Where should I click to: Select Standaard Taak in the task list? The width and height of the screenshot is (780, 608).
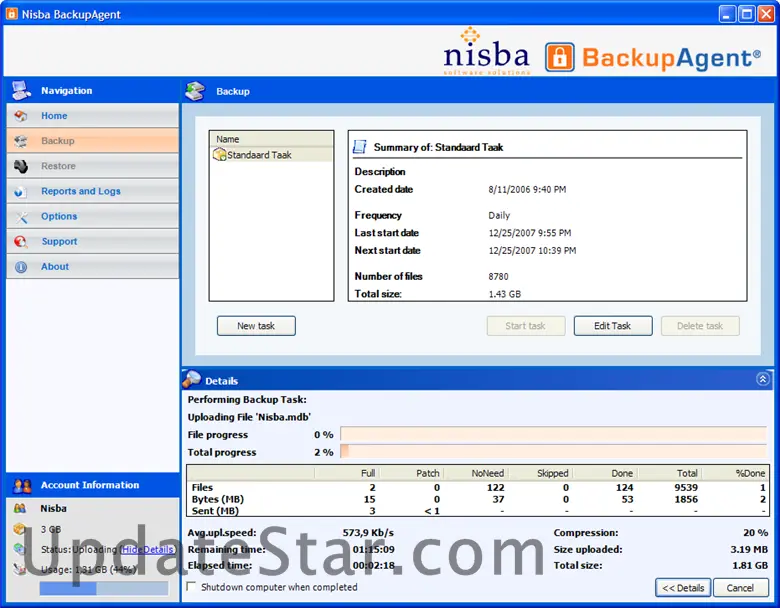[272, 155]
